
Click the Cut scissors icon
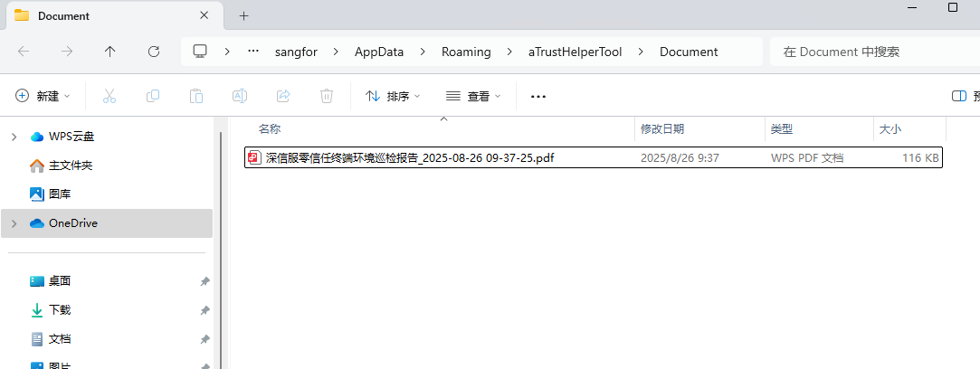[109, 96]
